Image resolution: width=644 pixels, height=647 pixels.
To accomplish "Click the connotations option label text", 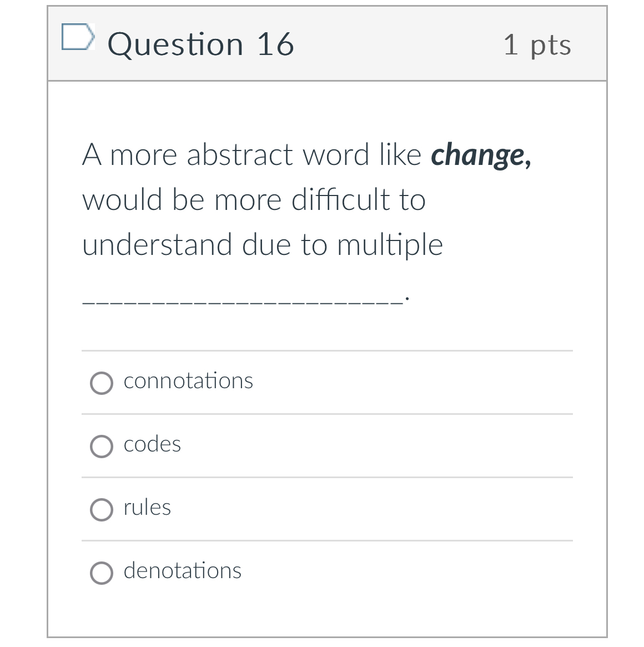I will [188, 381].
